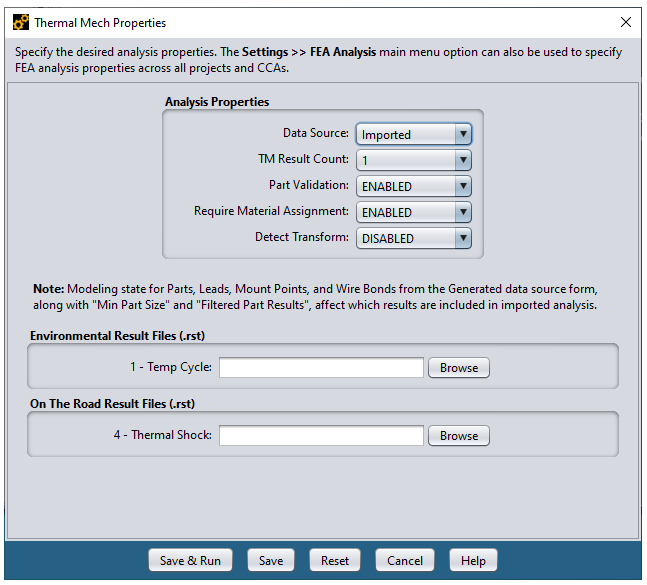This screenshot has height=585, width=647.
Task: Click 'Settings >> FEA Analysis' in the instructions
Action: click(x=309, y=52)
